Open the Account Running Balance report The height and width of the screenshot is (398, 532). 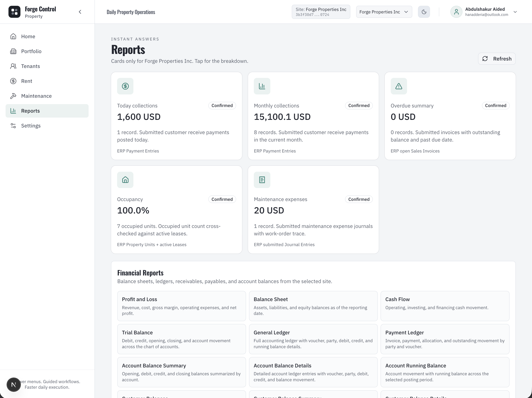click(x=445, y=372)
